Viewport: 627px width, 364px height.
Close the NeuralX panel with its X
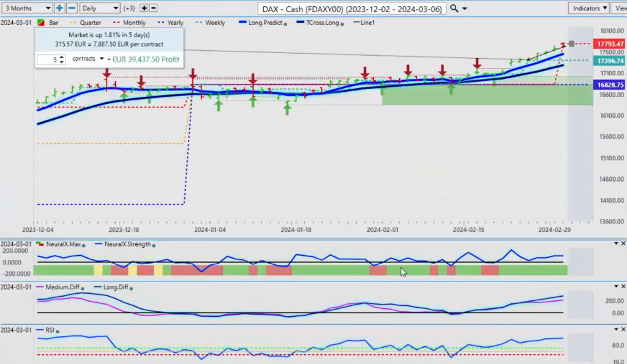[623, 243]
